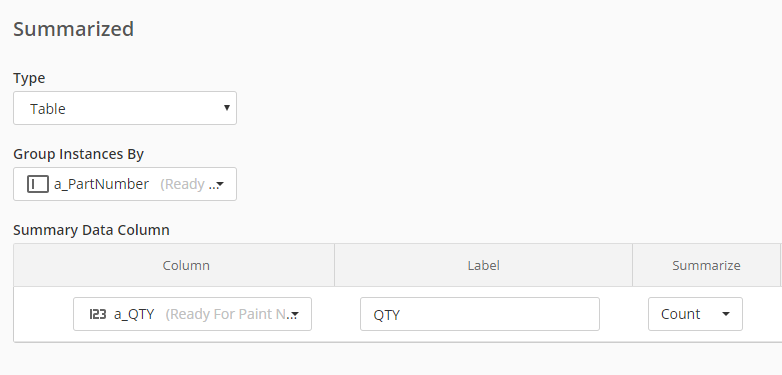Click the grayed (Ready For Paint N.. text

[229, 314]
